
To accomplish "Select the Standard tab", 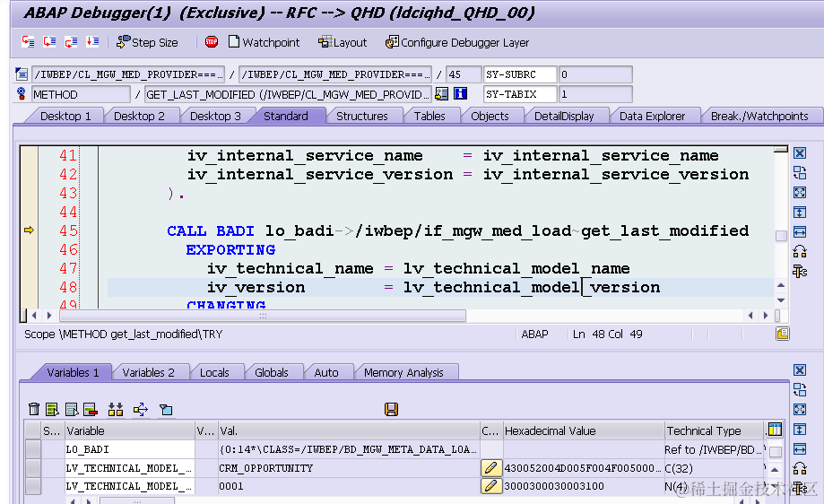I will pos(286,116).
